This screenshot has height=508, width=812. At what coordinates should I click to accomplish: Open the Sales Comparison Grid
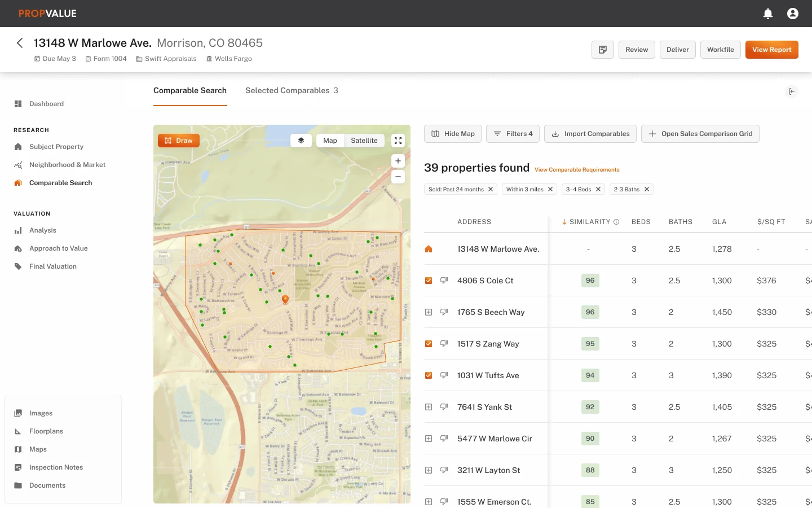[700, 134]
